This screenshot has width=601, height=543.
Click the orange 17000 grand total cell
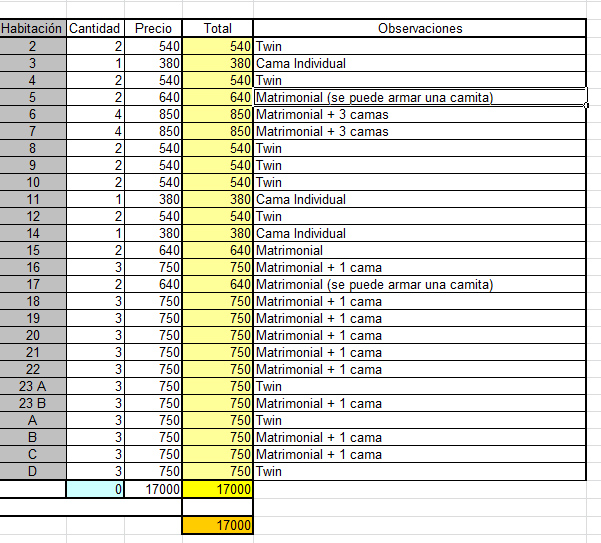(x=217, y=524)
